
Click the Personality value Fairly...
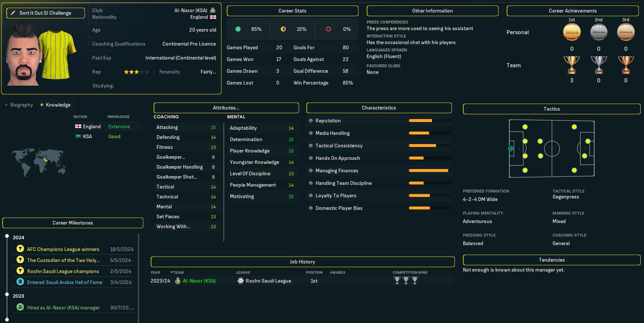click(x=208, y=72)
